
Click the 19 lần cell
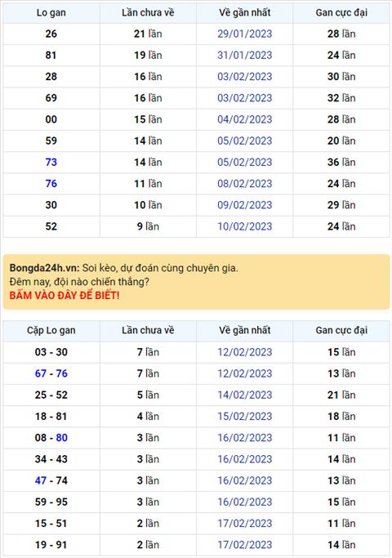coord(148,56)
